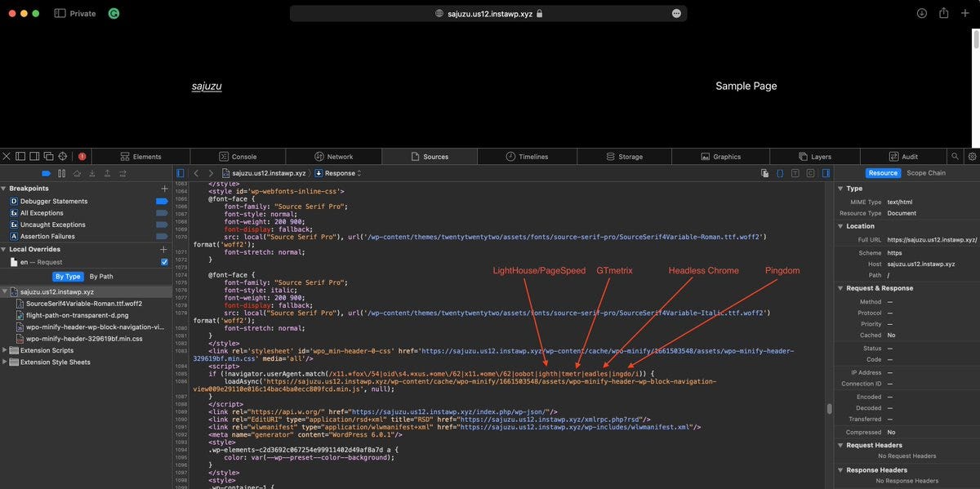The height and width of the screenshot is (489, 980).
Task: Toggle the Debugger Statements breakpoint
Action: [x=160, y=201]
